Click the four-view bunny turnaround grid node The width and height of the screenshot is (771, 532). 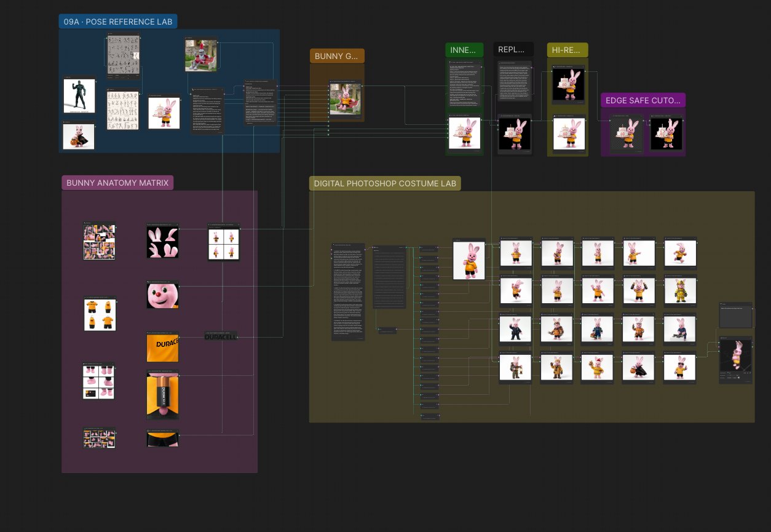pyautogui.click(x=224, y=242)
